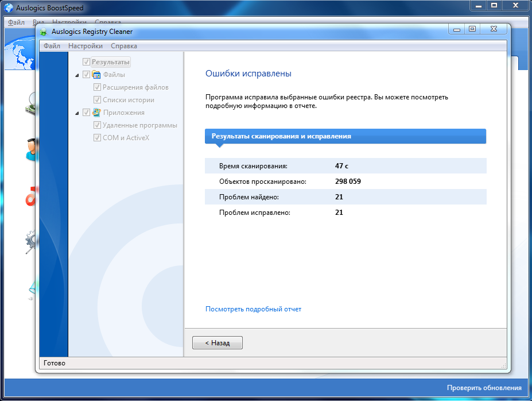Open Файл menu in BoostSpeed window
This screenshot has height=401, width=532.
click(16, 22)
